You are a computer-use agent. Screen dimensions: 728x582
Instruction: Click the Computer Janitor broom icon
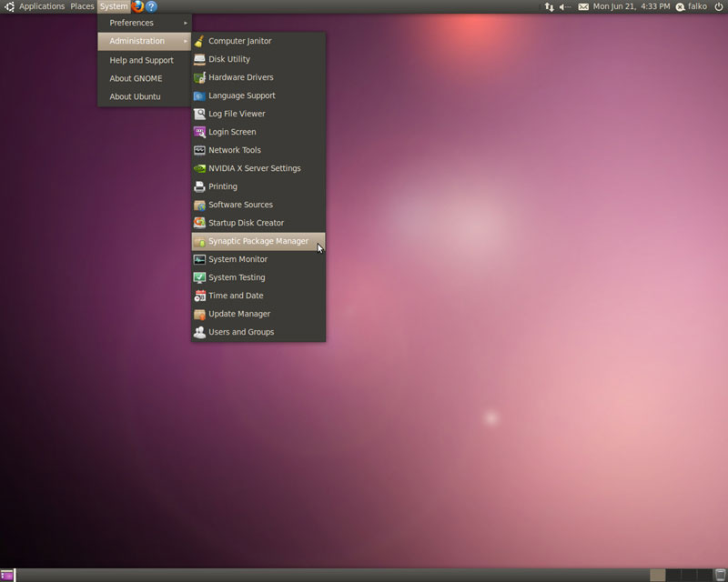199,41
